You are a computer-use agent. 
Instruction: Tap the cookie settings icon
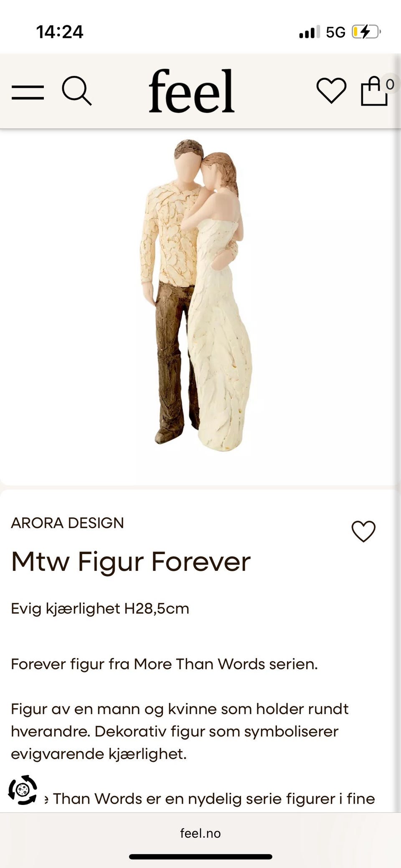(x=23, y=790)
